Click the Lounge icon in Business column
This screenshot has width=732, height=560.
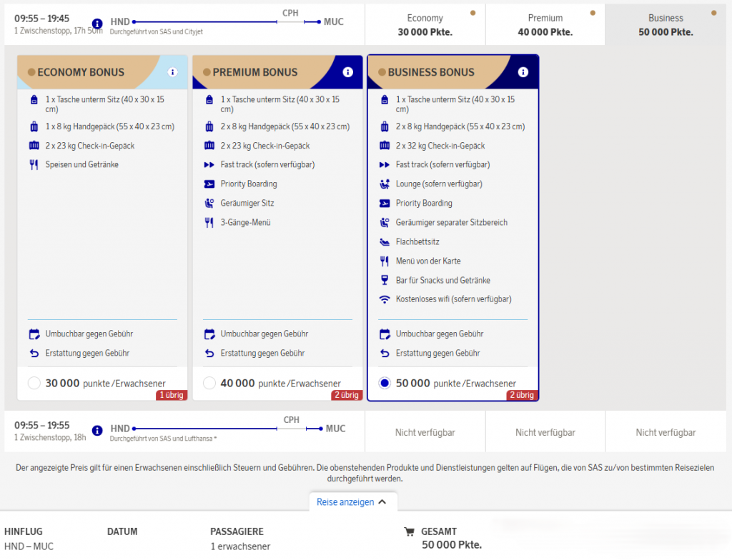click(x=384, y=184)
